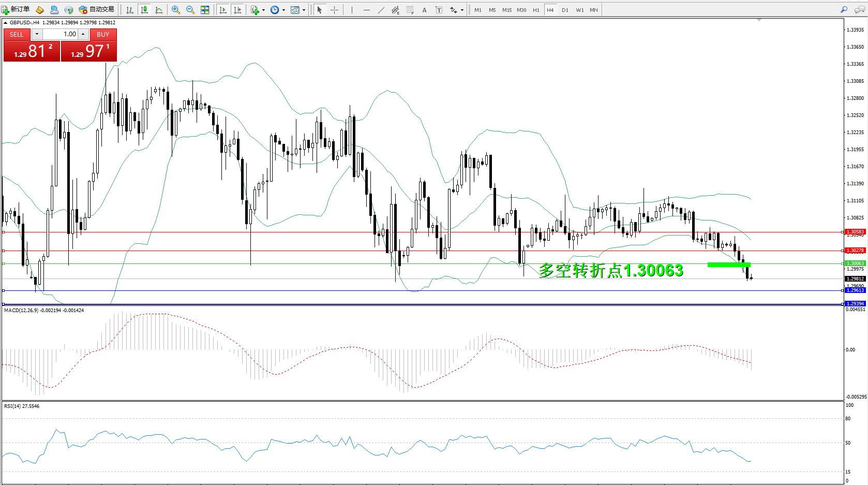
Task: Switch chart to candlestick mode
Action: [x=144, y=10]
